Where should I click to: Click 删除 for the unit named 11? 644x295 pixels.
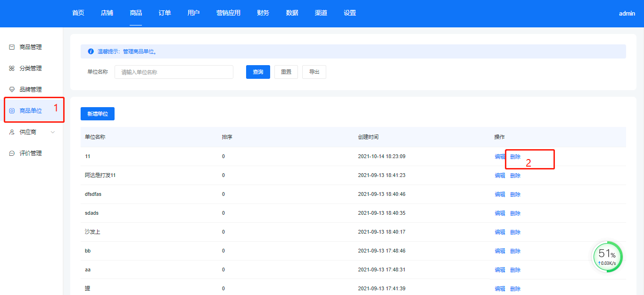tap(515, 157)
